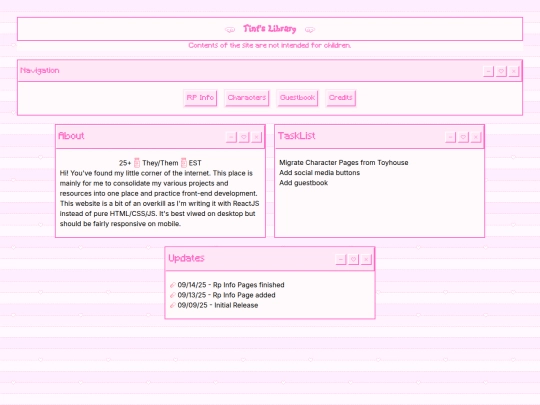Open the Guestbook page
The image size is (540, 405).
(297, 98)
